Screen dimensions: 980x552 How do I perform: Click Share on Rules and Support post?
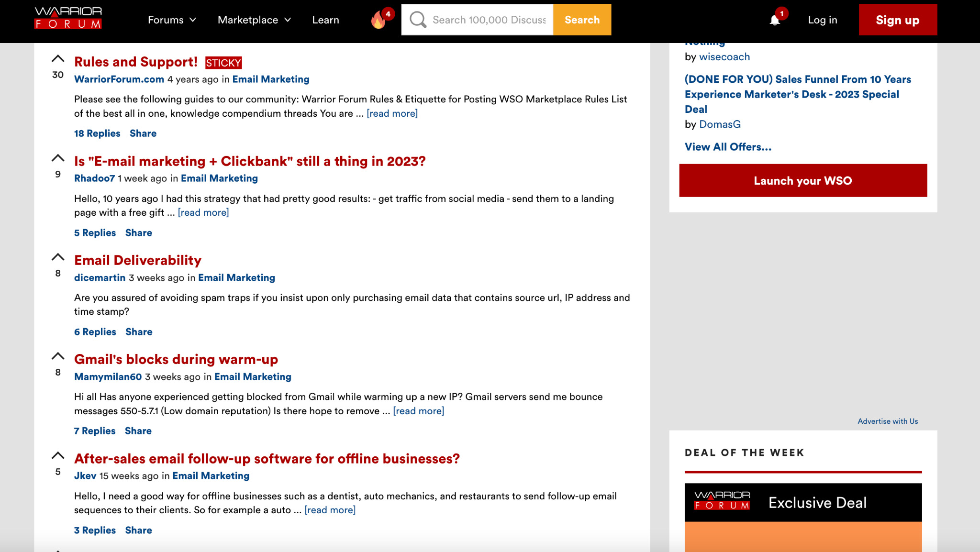[143, 133]
